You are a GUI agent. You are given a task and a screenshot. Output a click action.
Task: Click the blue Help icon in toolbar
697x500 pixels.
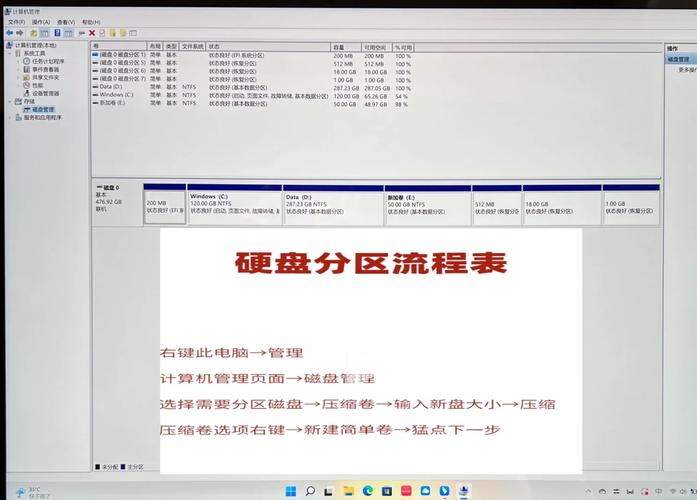click(57, 33)
